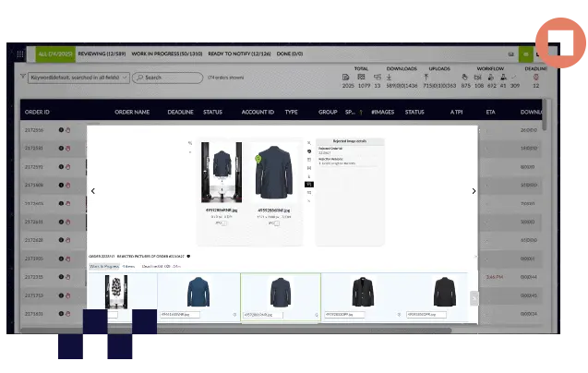Switch to WORK IN PROGRESS (50/1310) tab
588x373 pixels.
pos(167,54)
